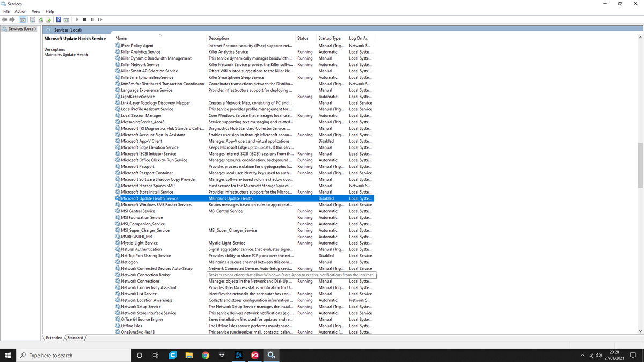Select the Netlogon service
Screen dimensions: 644x362
[x=244, y=262]
